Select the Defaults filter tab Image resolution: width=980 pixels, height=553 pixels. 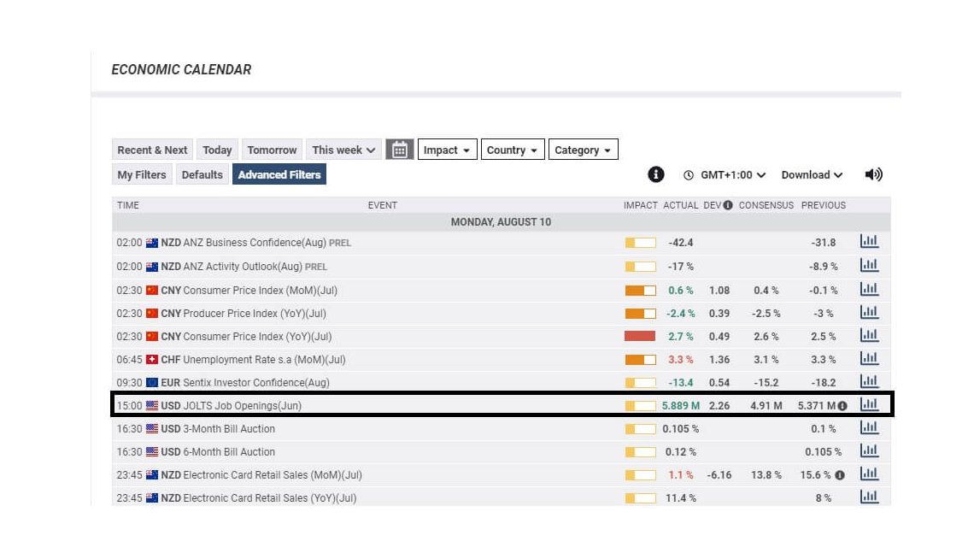coord(202,174)
